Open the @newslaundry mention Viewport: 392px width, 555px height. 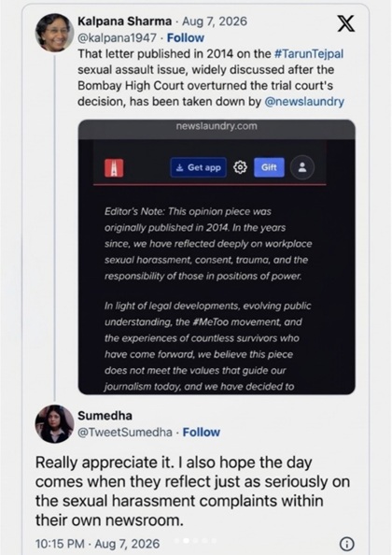pos(304,102)
